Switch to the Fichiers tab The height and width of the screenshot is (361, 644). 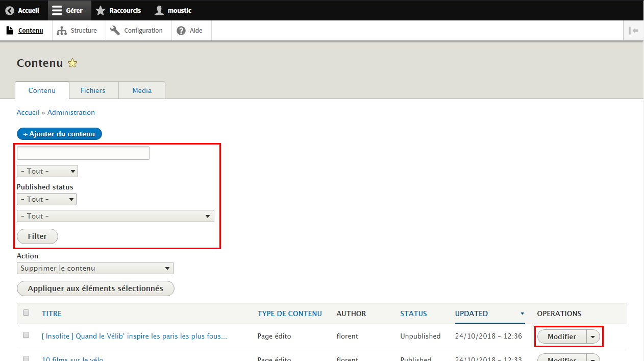point(93,90)
